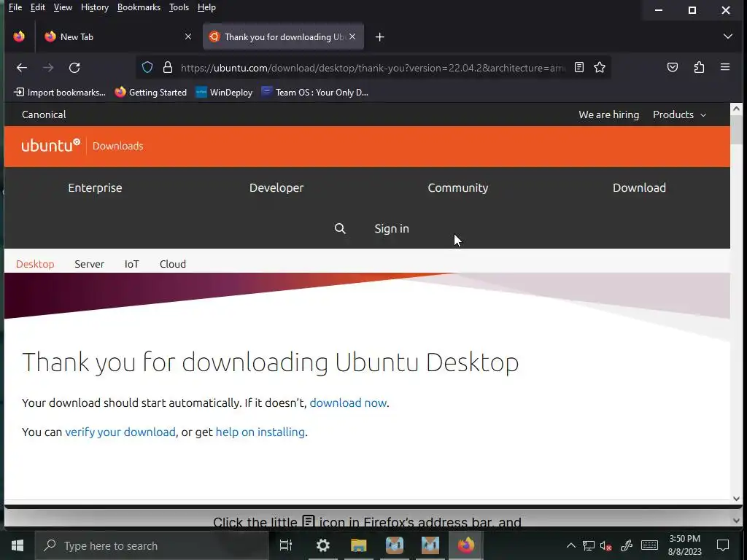Click the ubuntu logo
This screenshot has width=747, height=560.
[x=50, y=146]
